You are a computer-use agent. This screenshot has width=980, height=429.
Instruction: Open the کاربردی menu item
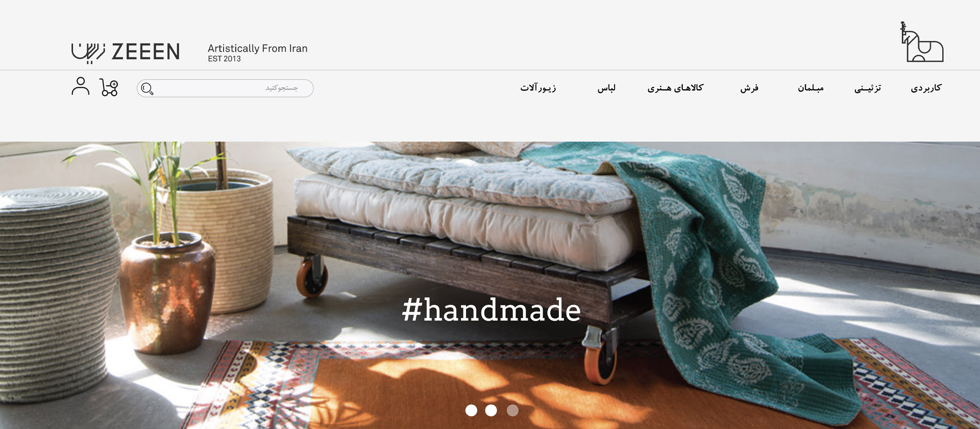point(926,88)
